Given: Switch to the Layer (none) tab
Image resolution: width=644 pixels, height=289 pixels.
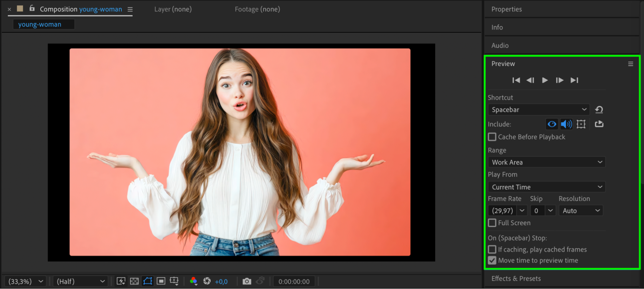Looking at the screenshot, I should pyautogui.click(x=173, y=9).
